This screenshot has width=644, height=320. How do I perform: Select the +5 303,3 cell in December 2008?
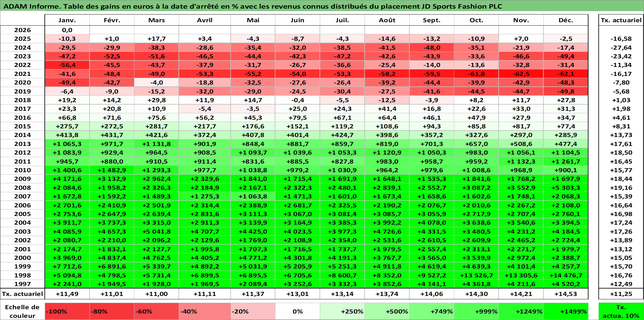tap(566, 188)
